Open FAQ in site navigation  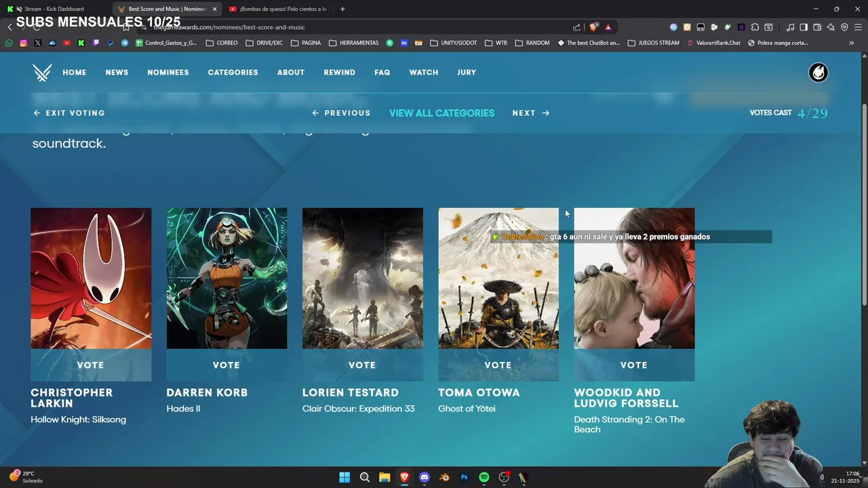tap(382, 73)
